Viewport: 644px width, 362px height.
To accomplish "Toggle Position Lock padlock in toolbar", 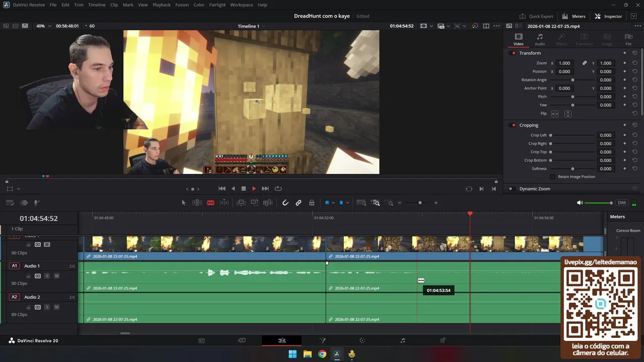I will click(311, 203).
